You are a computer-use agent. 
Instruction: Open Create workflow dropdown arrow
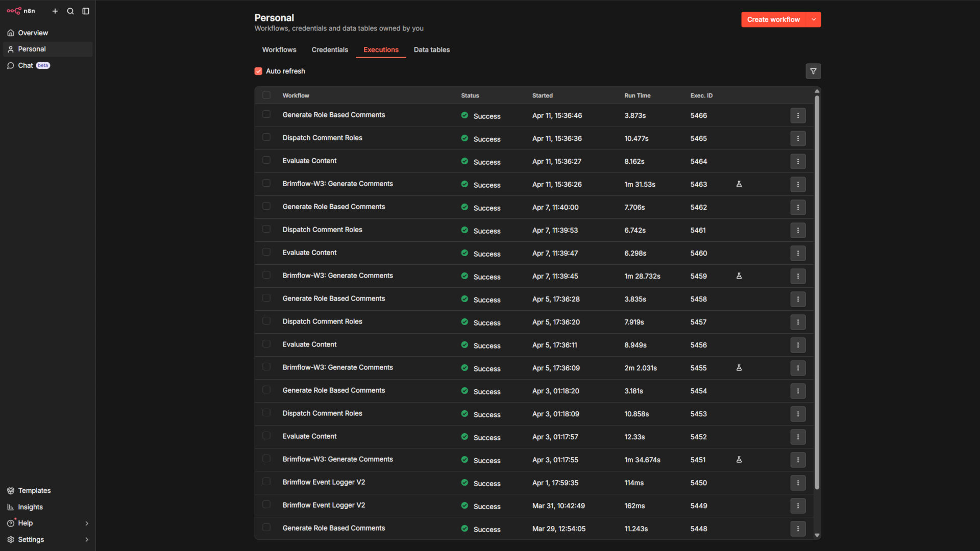point(814,19)
